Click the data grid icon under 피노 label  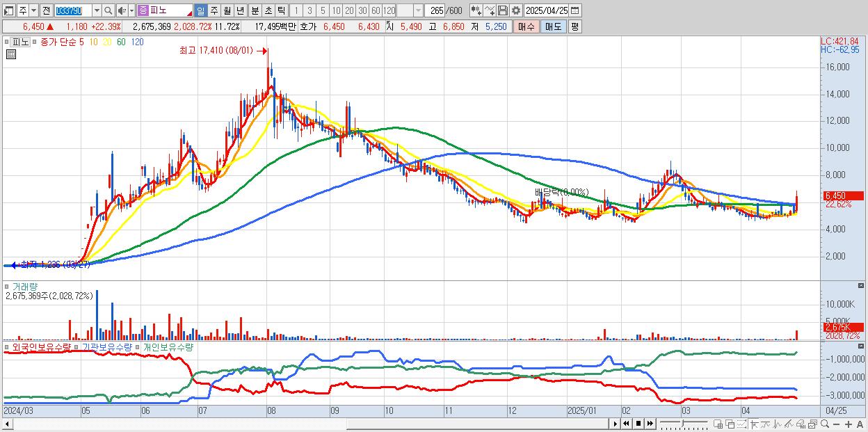tap(10, 54)
